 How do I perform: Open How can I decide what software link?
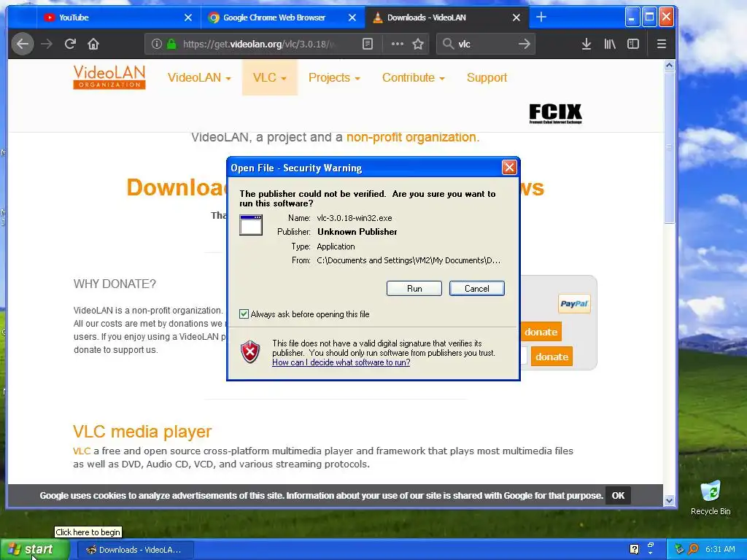[341, 362]
